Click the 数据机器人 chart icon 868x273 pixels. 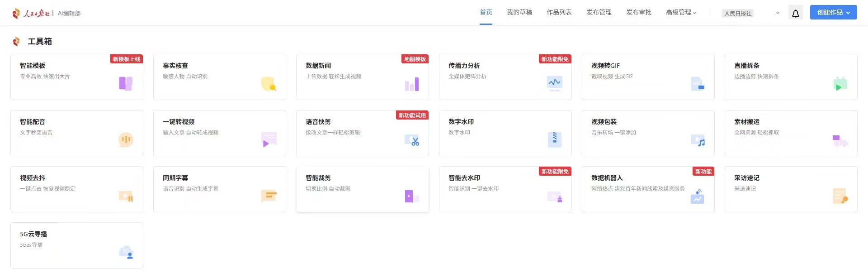pos(697,196)
